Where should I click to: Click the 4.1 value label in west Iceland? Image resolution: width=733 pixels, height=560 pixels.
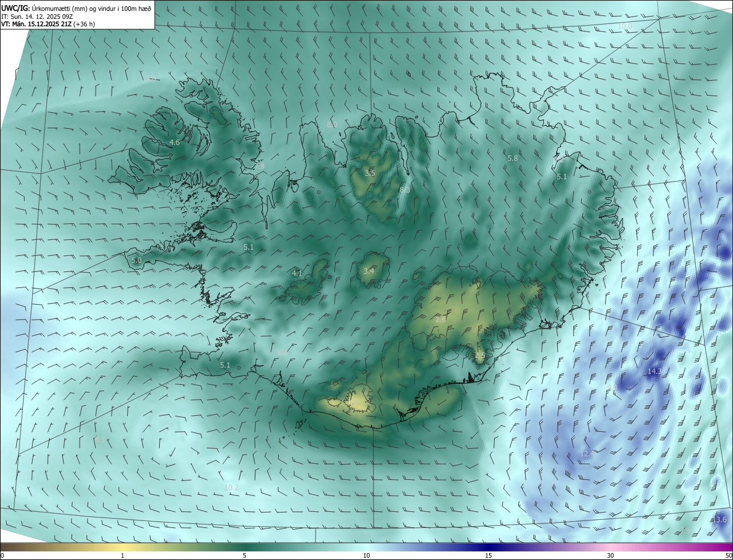pos(297,274)
